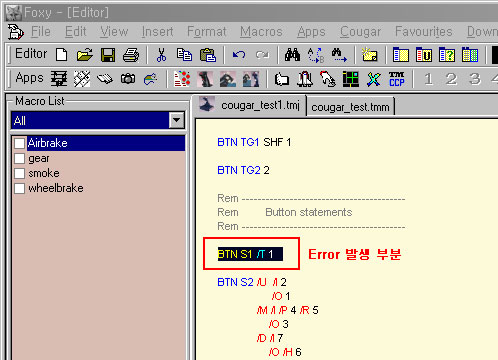Click the TM CCP icon
This screenshot has height=360, width=498.
click(397, 79)
